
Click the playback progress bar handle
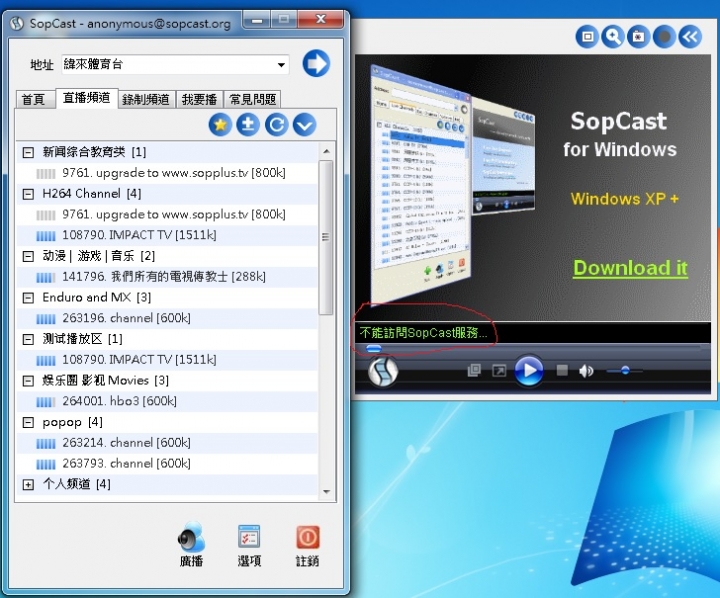pos(374,349)
